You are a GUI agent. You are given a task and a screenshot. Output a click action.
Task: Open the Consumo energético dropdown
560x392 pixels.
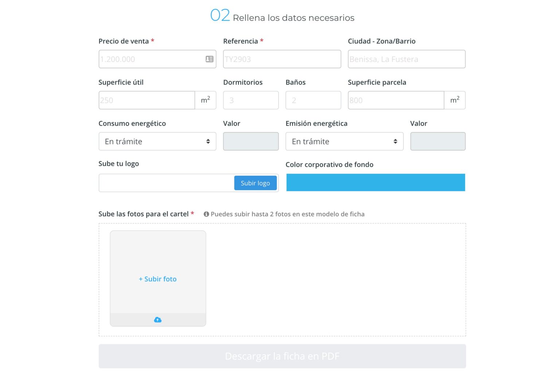[x=157, y=141]
